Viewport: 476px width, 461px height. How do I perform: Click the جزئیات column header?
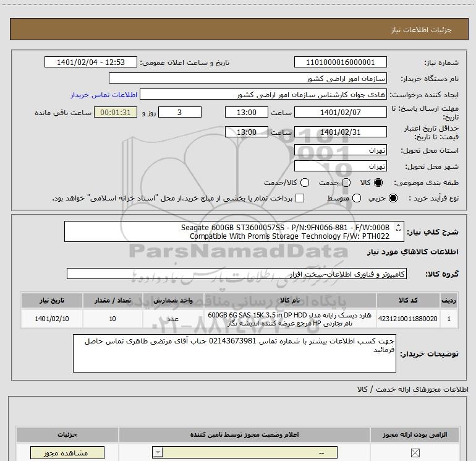click(x=67, y=435)
